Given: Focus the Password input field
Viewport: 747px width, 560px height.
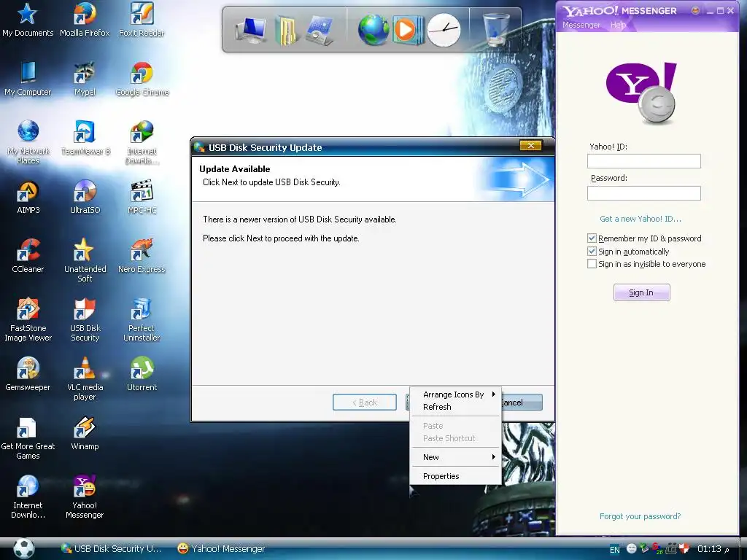Looking at the screenshot, I should 643,192.
